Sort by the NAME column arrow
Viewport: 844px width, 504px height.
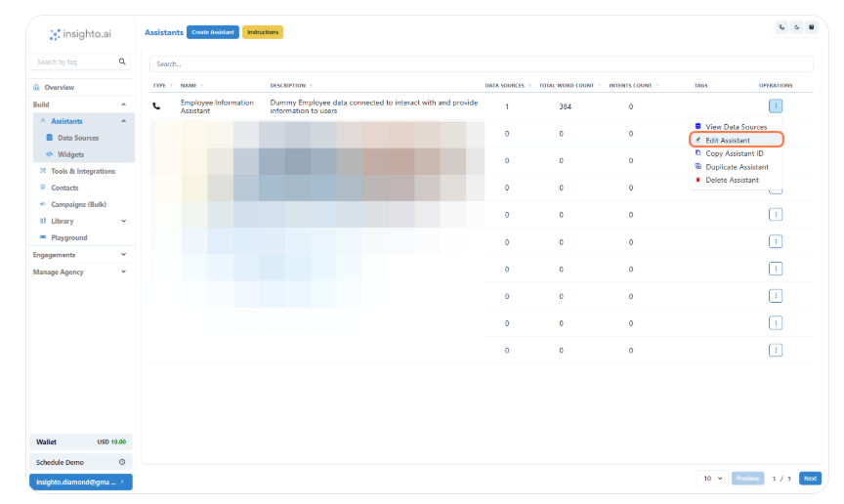pyautogui.click(x=202, y=86)
